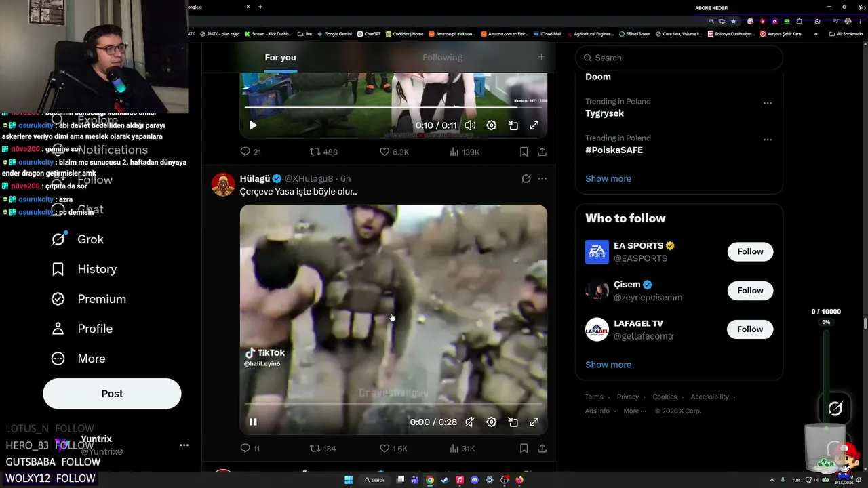Share the Hülagü post
Screen dimensions: 868x488
coord(542,448)
